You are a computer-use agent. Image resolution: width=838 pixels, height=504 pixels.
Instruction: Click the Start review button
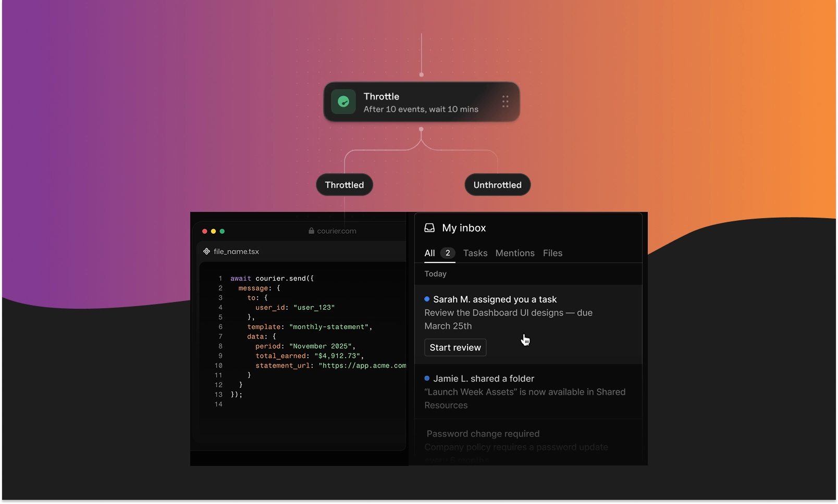click(454, 347)
